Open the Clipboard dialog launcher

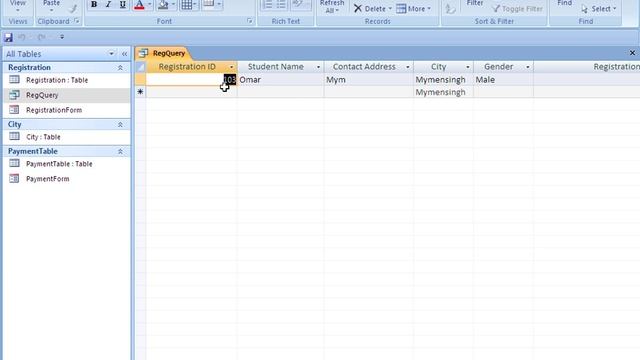77,21
